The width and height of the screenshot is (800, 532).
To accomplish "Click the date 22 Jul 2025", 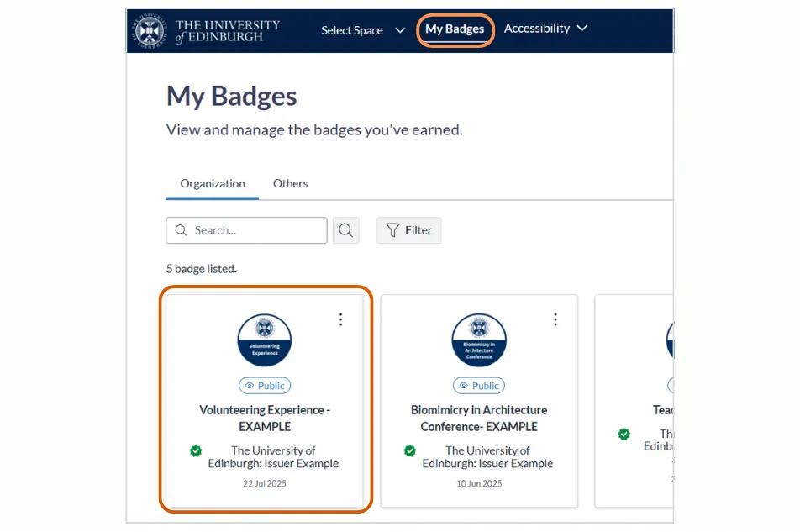I will (264, 483).
